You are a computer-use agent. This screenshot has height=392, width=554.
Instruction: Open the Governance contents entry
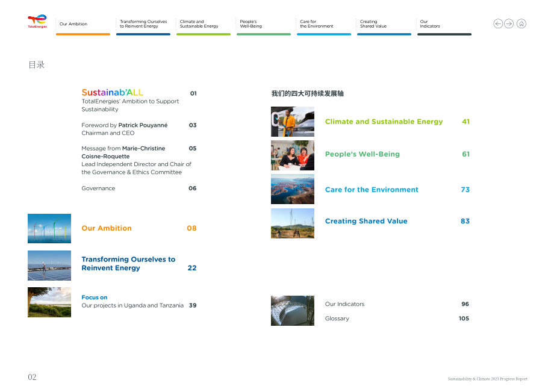[98, 188]
